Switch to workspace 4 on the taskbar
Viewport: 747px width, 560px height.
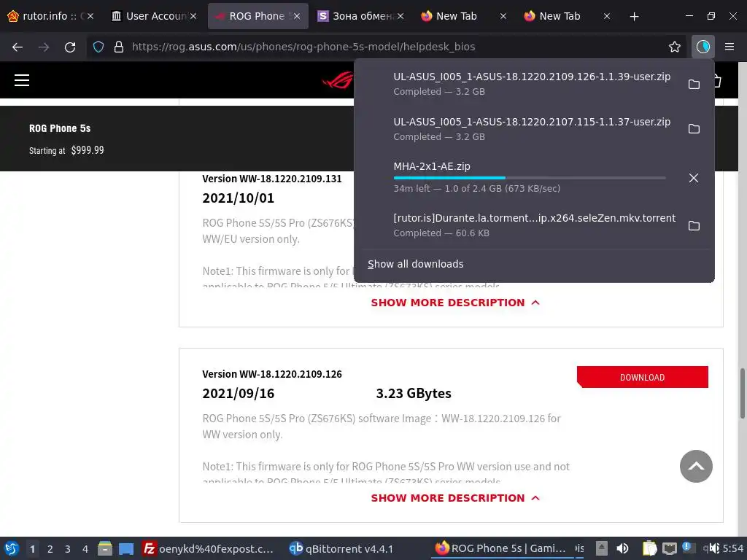pos(85,548)
